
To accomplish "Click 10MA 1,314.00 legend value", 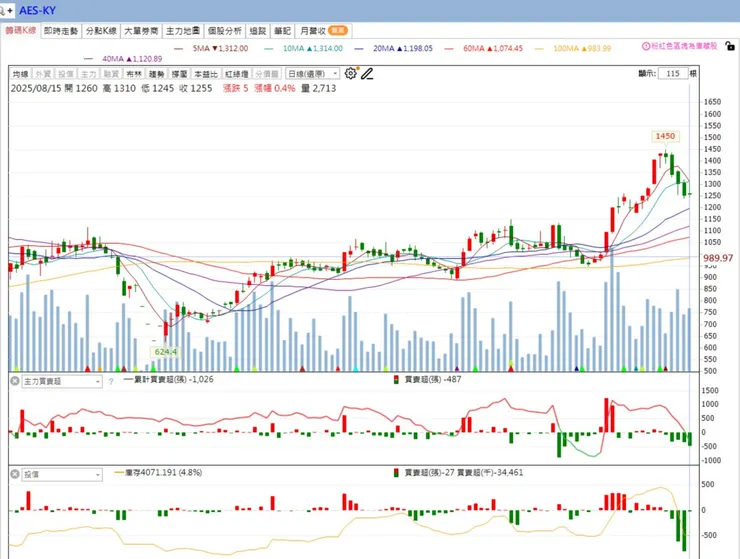I will coord(313,48).
